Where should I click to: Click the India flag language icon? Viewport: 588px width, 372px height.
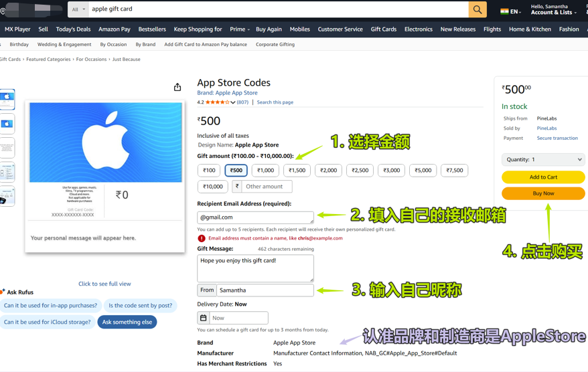tap(504, 11)
